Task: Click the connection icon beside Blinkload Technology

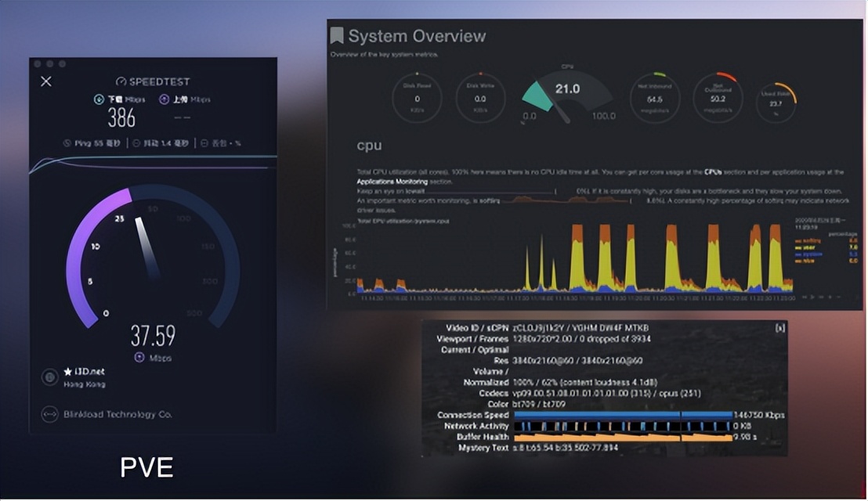Action: click(50, 414)
